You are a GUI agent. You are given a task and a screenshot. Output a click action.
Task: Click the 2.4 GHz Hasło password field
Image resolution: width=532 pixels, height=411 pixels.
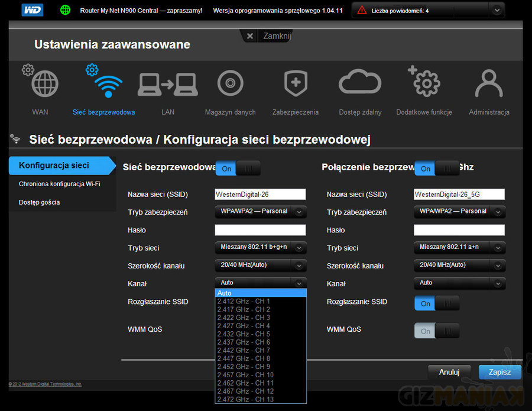(x=260, y=230)
